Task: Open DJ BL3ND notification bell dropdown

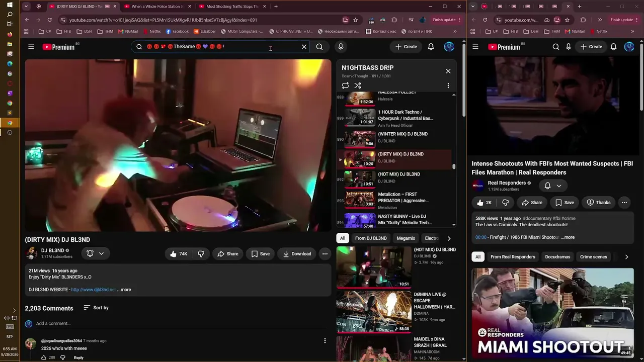Action: coord(95,253)
